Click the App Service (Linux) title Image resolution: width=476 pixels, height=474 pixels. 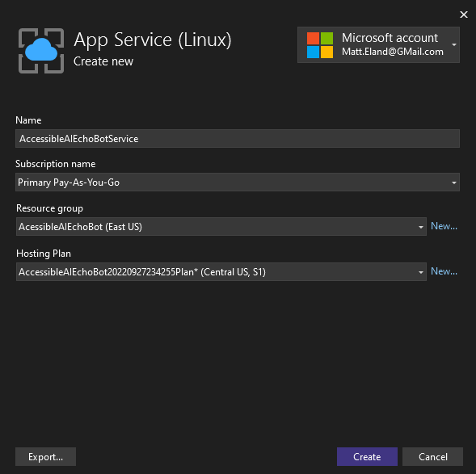(153, 40)
